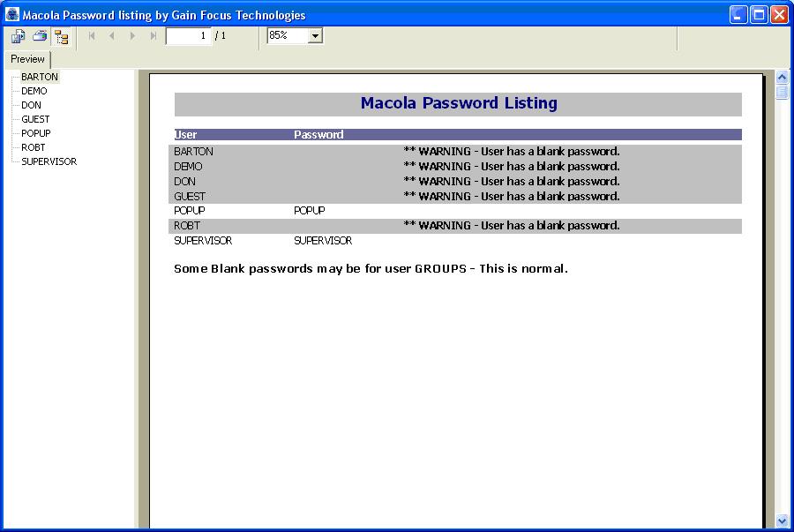Click POPUP in the report User column
The height and width of the screenshot is (532, 794).
(x=190, y=211)
